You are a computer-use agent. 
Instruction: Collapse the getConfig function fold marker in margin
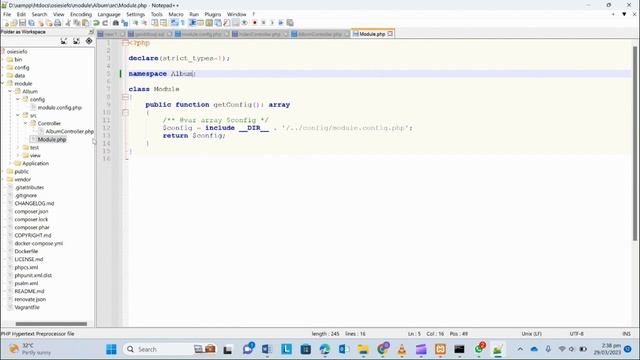[x=125, y=113]
